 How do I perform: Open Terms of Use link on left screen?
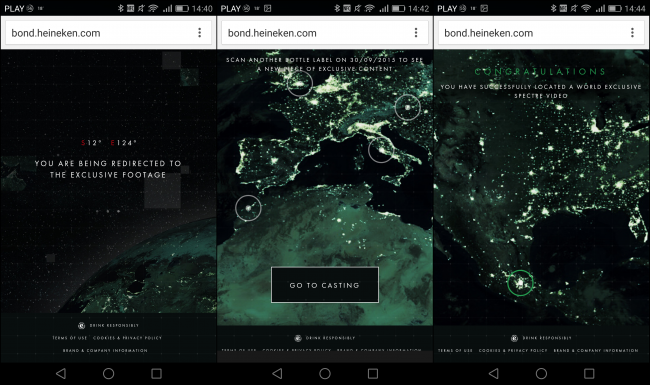click(x=70, y=338)
